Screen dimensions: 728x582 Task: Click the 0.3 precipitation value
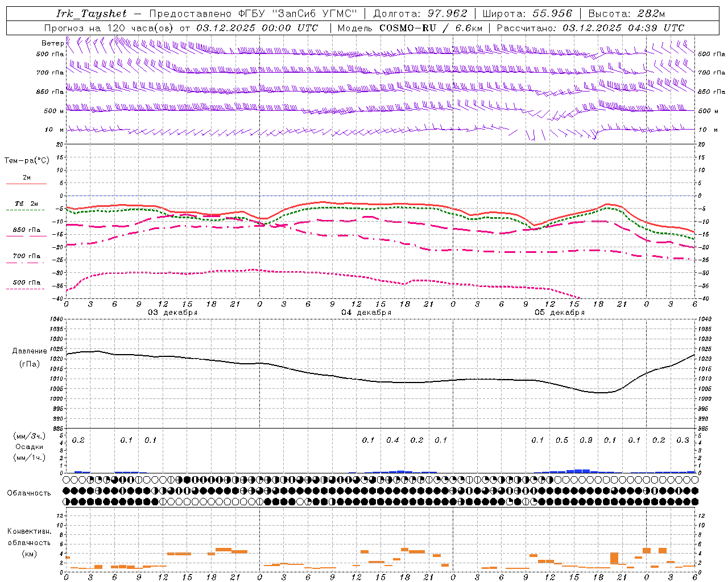coord(683,440)
